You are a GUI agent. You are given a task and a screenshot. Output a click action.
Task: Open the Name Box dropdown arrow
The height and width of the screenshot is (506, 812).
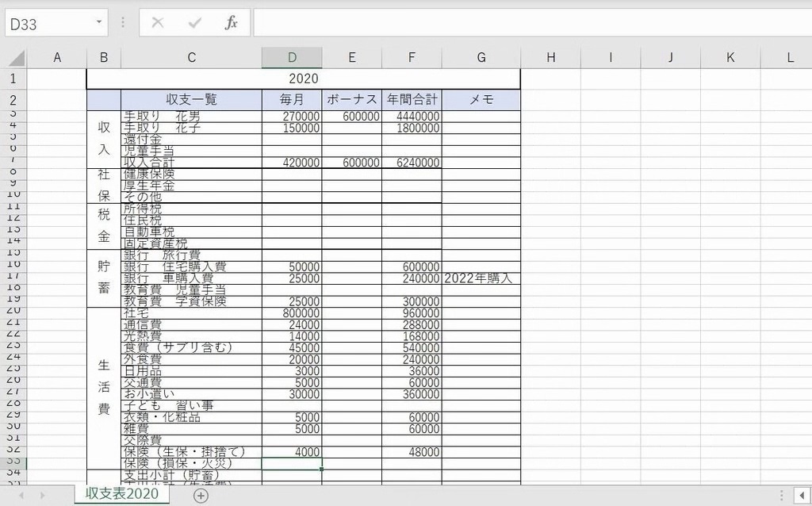coord(99,23)
